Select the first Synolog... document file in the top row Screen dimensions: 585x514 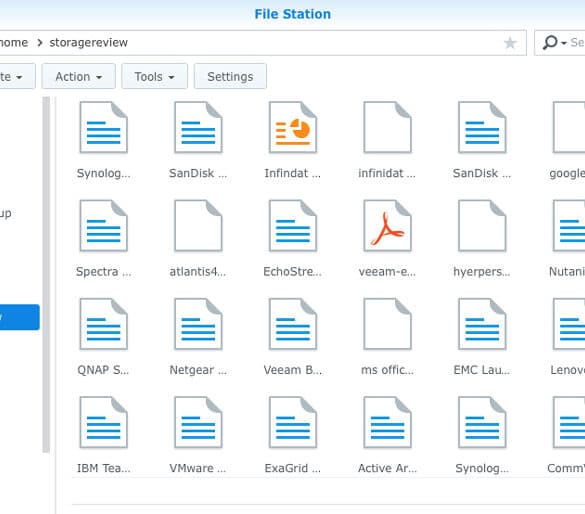[104, 127]
